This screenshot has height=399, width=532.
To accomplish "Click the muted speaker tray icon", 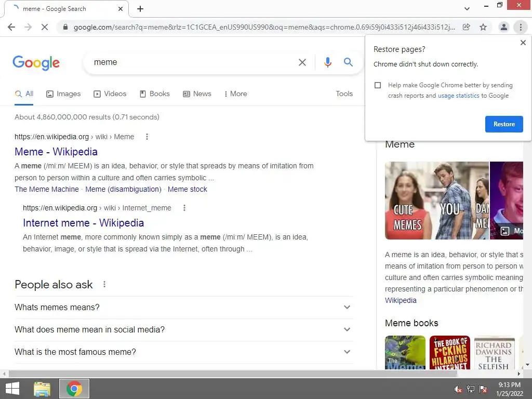I will coord(458,390).
